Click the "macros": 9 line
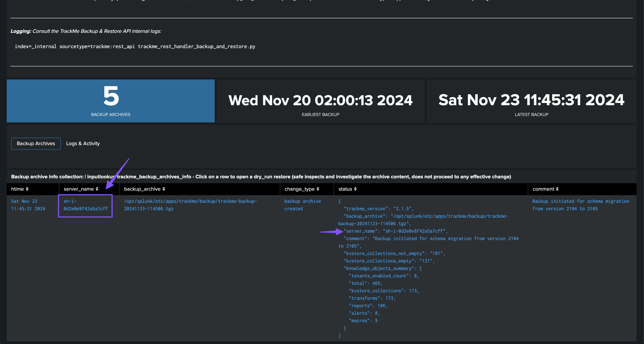 pyautogui.click(x=363, y=321)
